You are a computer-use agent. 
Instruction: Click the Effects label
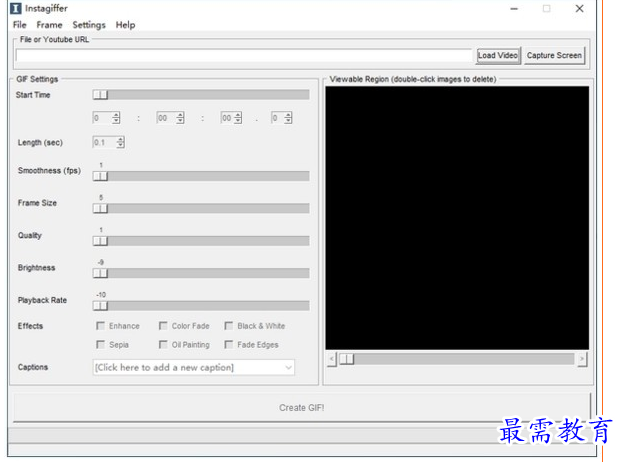tap(30, 326)
